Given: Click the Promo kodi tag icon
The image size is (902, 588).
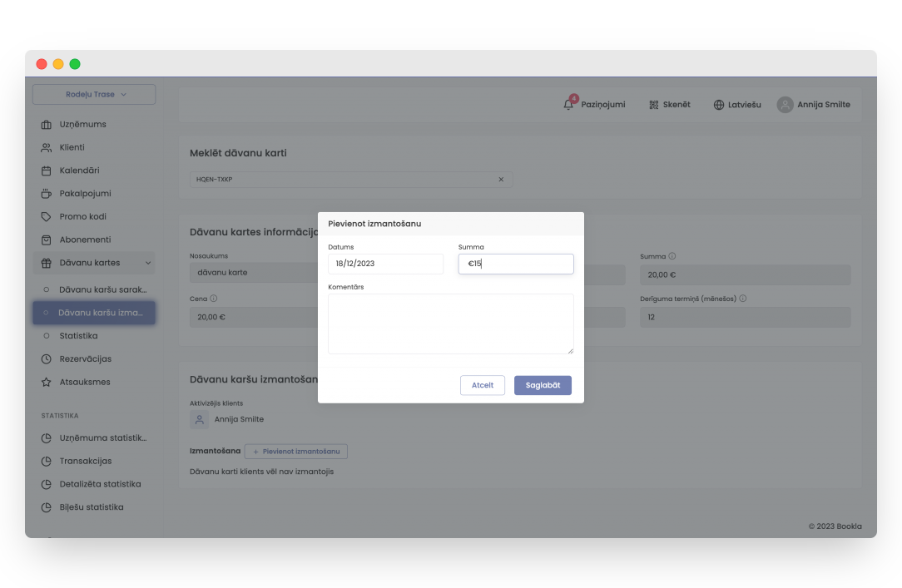Looking at the screenshot, I should tap(47, 216).
